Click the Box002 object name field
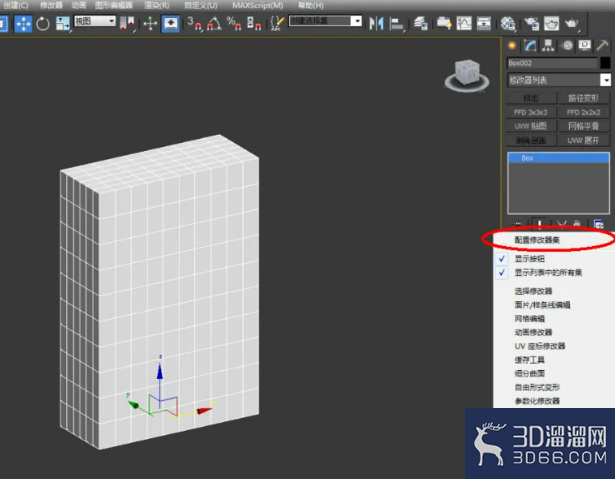This screenshot has height=479, width=615. pyautogui.click(x=552, y=63)
